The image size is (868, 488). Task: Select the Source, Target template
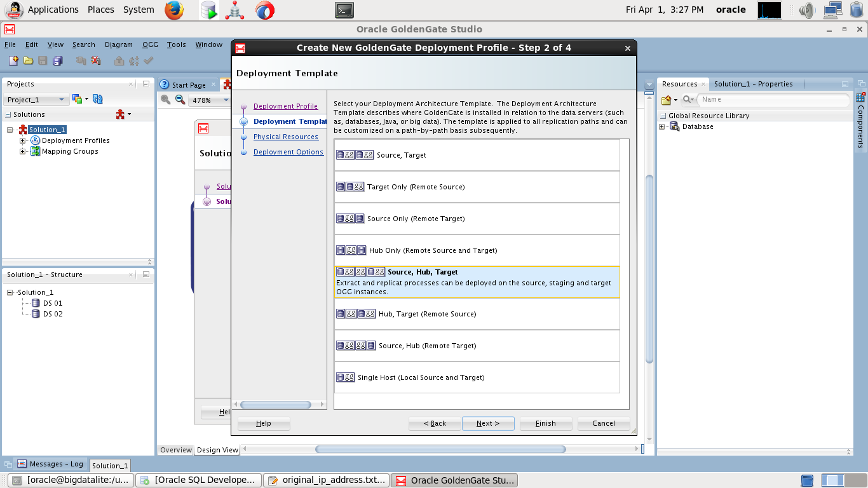(477, 155)
